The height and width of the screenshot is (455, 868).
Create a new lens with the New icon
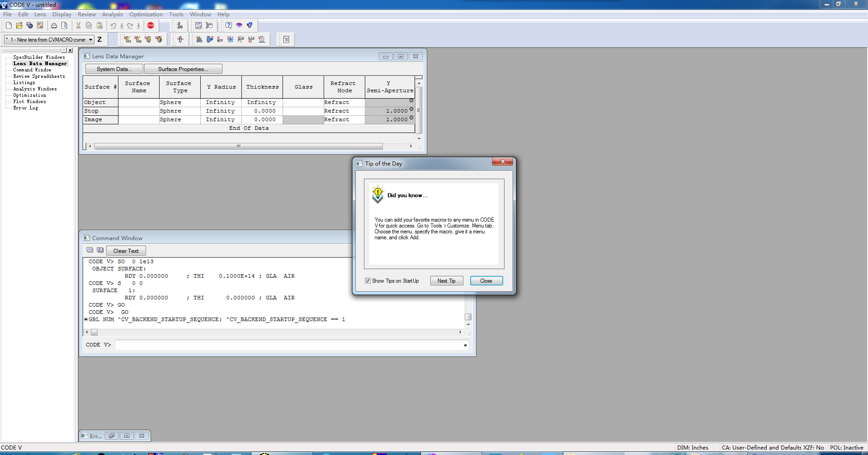click(9, 25)
